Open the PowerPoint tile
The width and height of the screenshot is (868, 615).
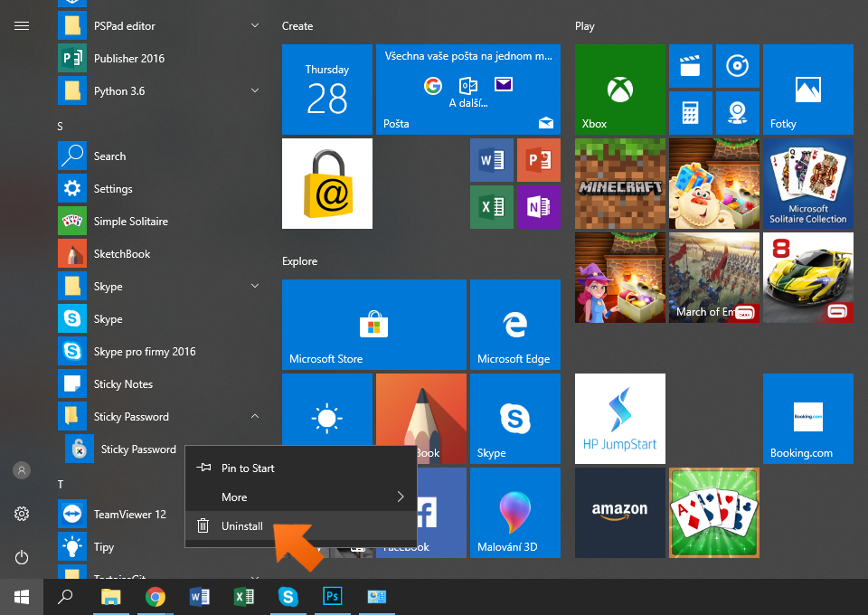pyautogui.click(x=539, y=160)
